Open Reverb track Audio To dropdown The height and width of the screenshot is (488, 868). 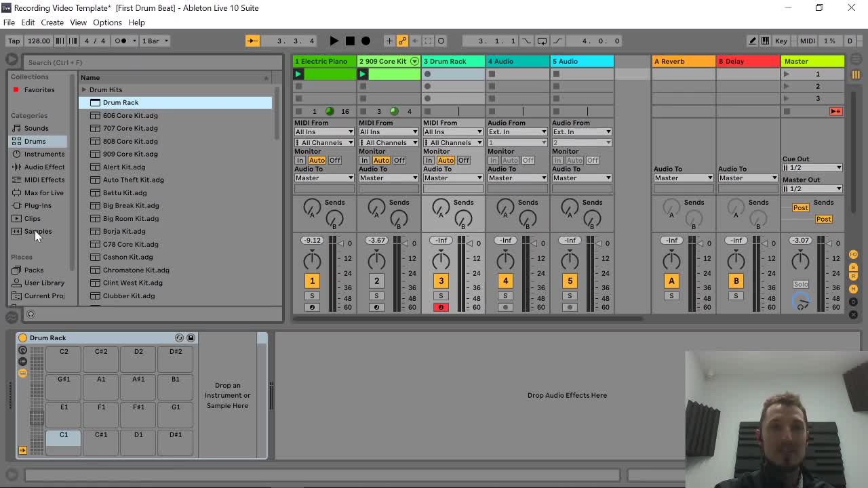click(684, 178)
